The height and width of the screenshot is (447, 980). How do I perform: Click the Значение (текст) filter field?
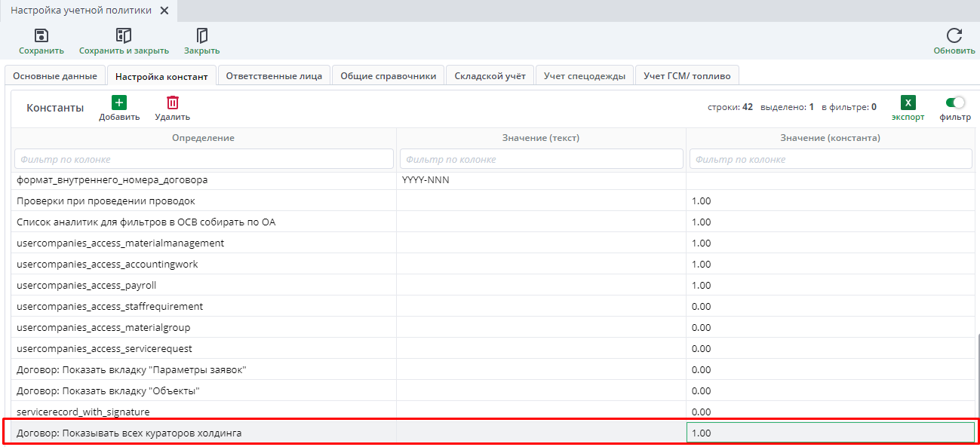tap(540, 159)
